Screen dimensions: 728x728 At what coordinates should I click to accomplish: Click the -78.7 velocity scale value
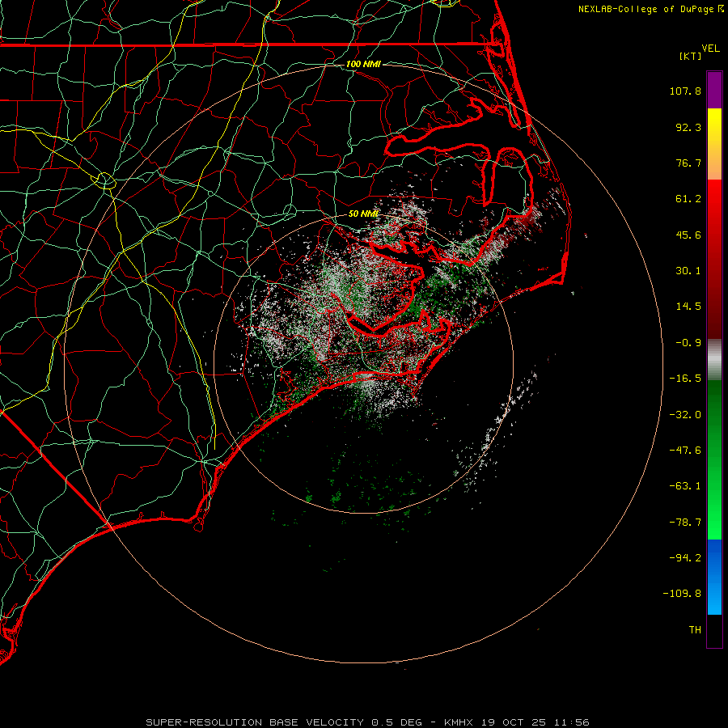coord(685,523)
